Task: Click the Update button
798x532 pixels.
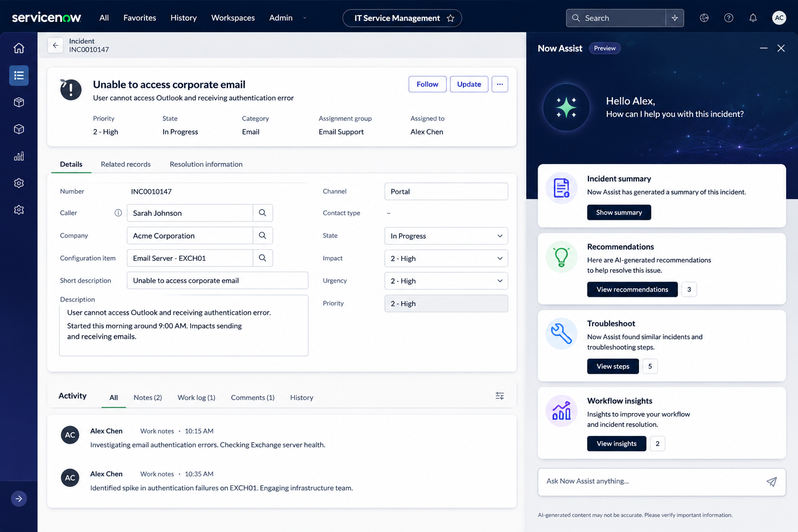Action: click(x=469, y=84)
